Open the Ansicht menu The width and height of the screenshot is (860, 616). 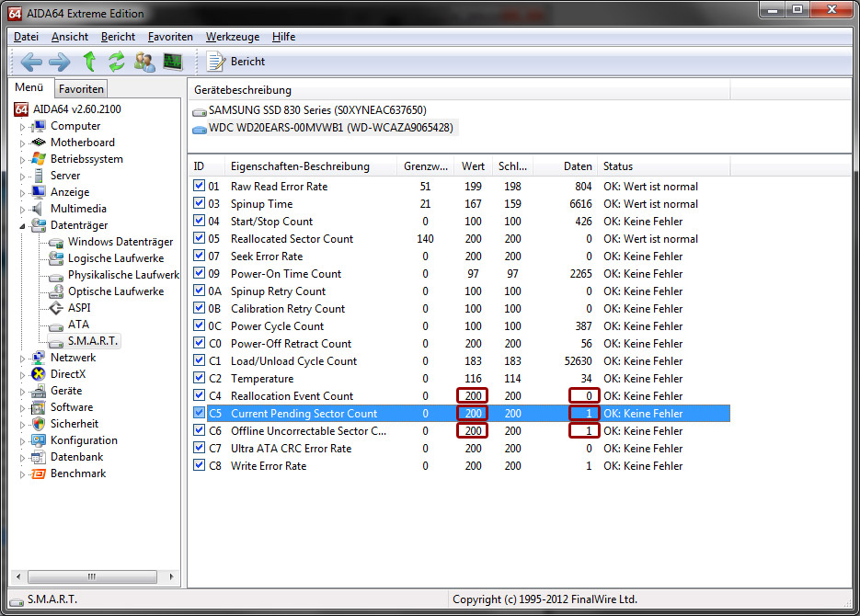click(70, 37)
